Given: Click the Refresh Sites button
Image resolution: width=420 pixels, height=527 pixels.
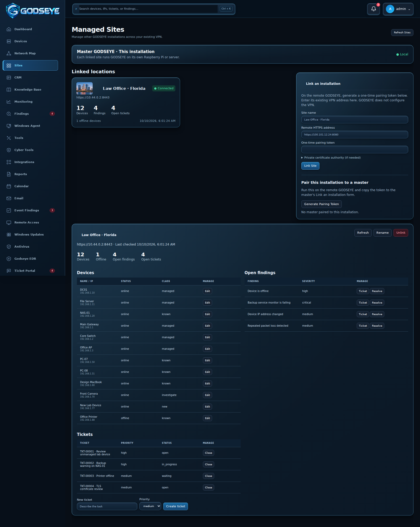Looking at the screenshot, I should (x=402, y=33).
